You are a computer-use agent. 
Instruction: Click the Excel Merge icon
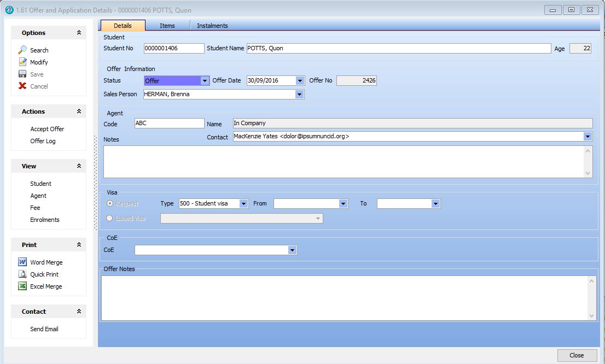(22, 286)
